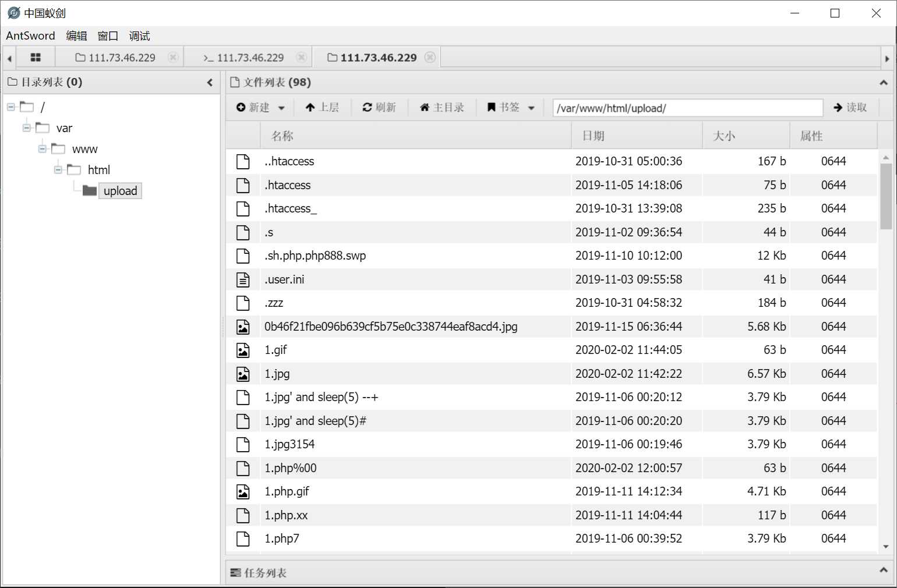Click the scrollbar down arrow in file list
897x588 pixels.
(886, 547)
